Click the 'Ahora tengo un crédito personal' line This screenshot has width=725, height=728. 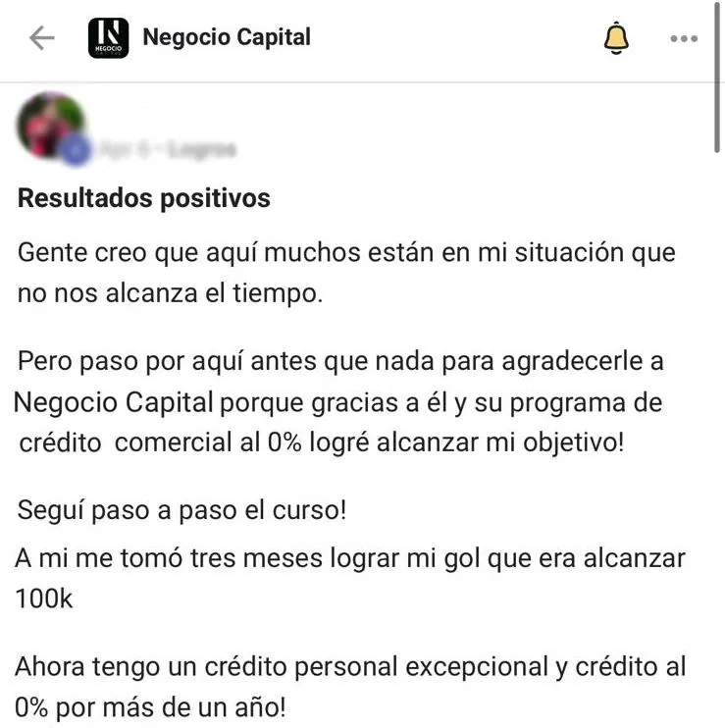(x=350, y=667)
